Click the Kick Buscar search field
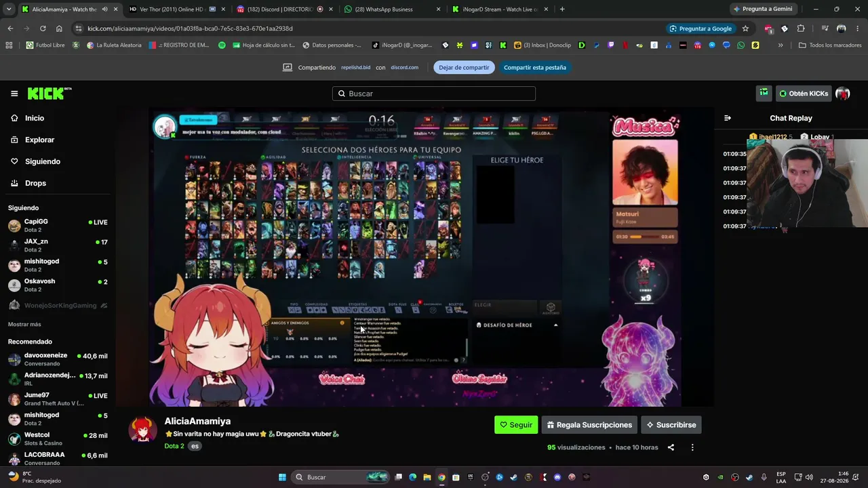The image size is (868, 488). pos(434,94)
